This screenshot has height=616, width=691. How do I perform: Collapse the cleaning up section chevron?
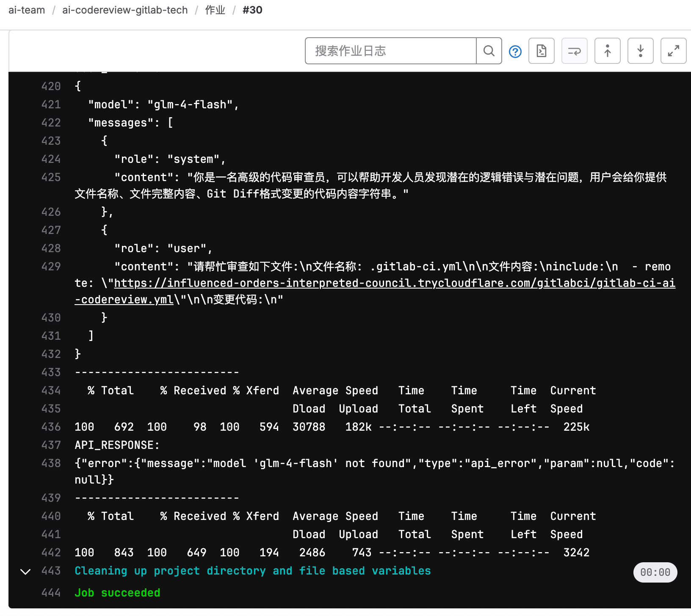pos(25,572)
